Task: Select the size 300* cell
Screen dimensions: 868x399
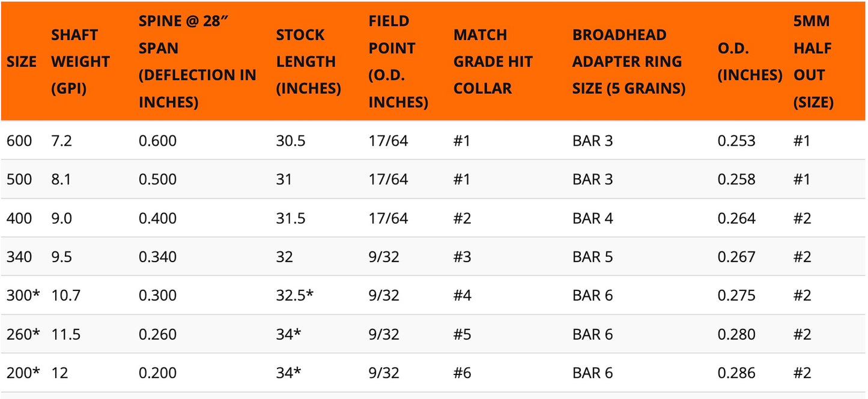Action: click(23, 295)
